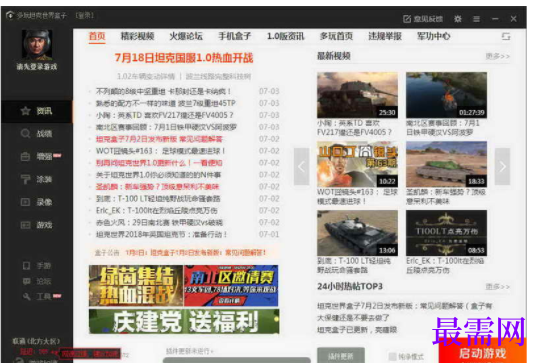Open news item WOT囧镜头#163

point(160,151)
